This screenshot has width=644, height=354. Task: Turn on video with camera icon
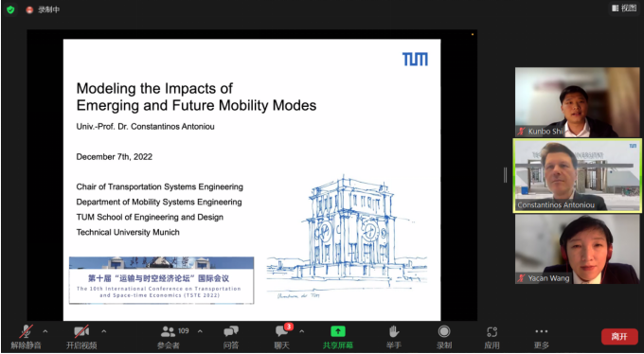click(x=81, y=331)
